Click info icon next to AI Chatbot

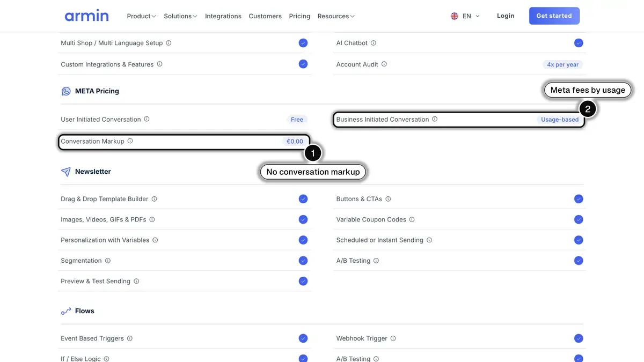click(374, 43)
